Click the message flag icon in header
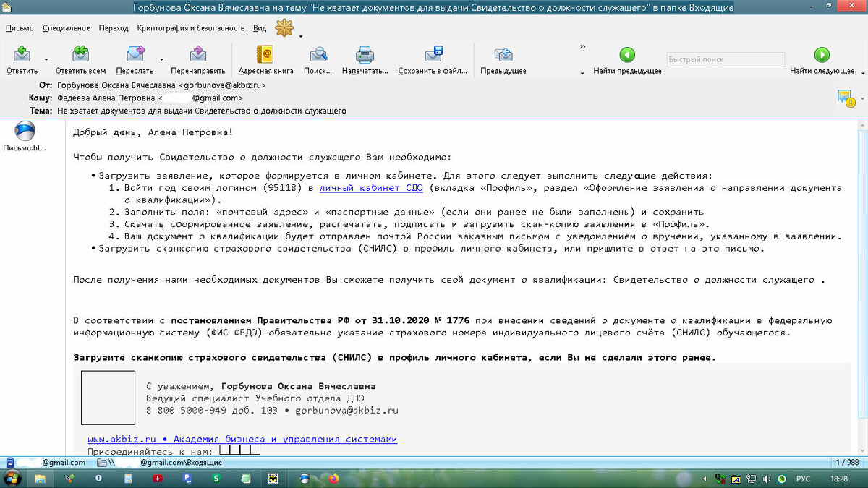Image resolution: width=868 pixels, height=488 pixels. tap(845, 98)
